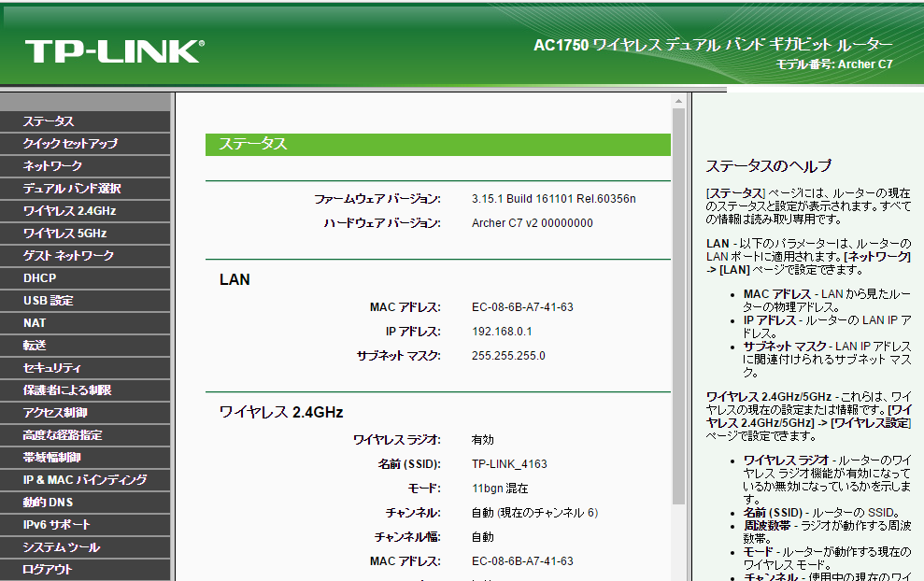Select NAT in the sidebar
Screen dimensions: 924x581
[x=85, y=323]
